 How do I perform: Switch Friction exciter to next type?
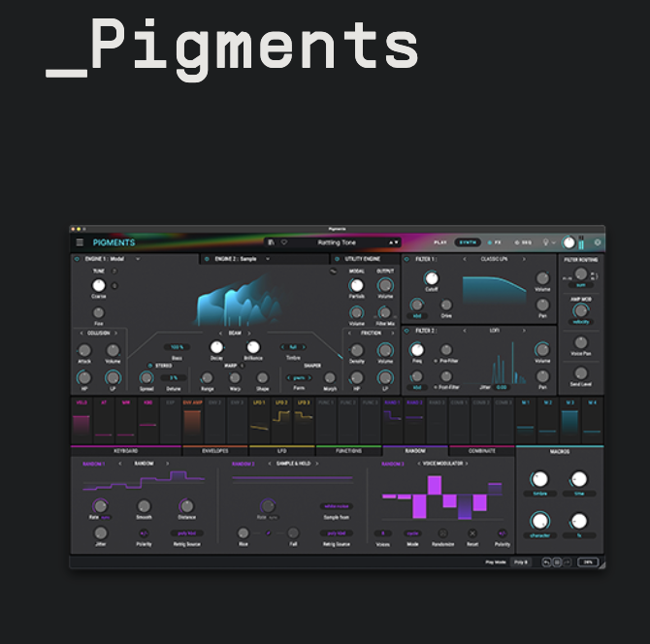(x=392, y=333)
